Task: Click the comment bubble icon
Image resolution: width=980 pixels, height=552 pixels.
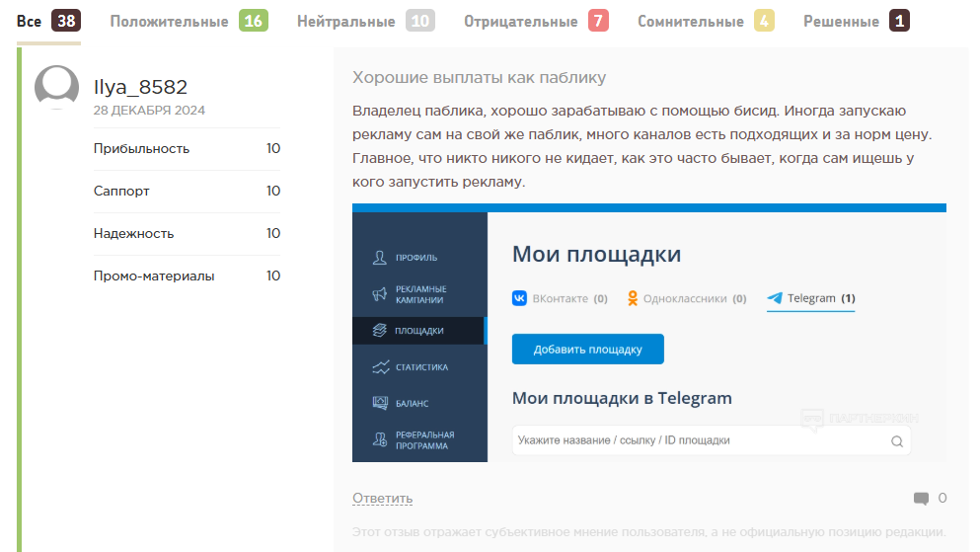Action: point(921,499)
